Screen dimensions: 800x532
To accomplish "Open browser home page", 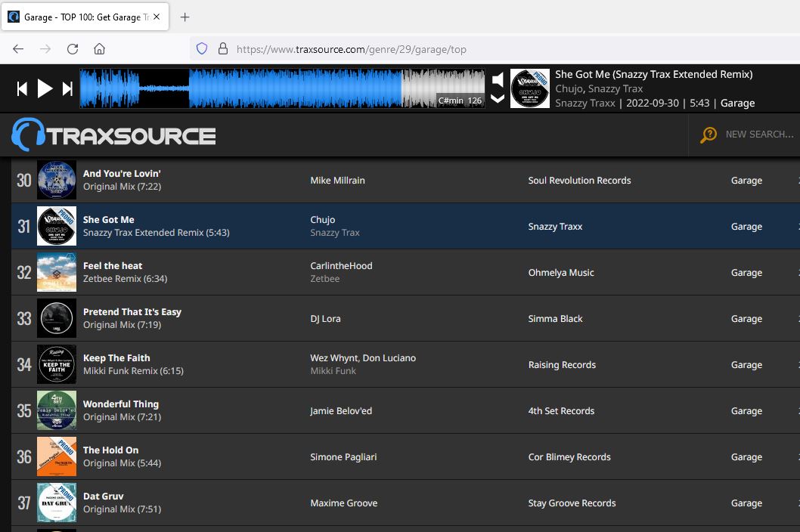I will 100,49.
